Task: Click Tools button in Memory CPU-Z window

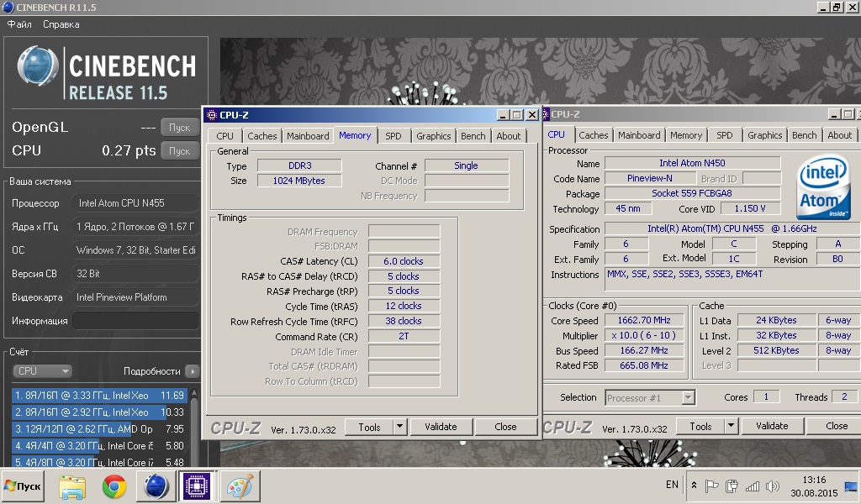Action: (x=369, y=427)
